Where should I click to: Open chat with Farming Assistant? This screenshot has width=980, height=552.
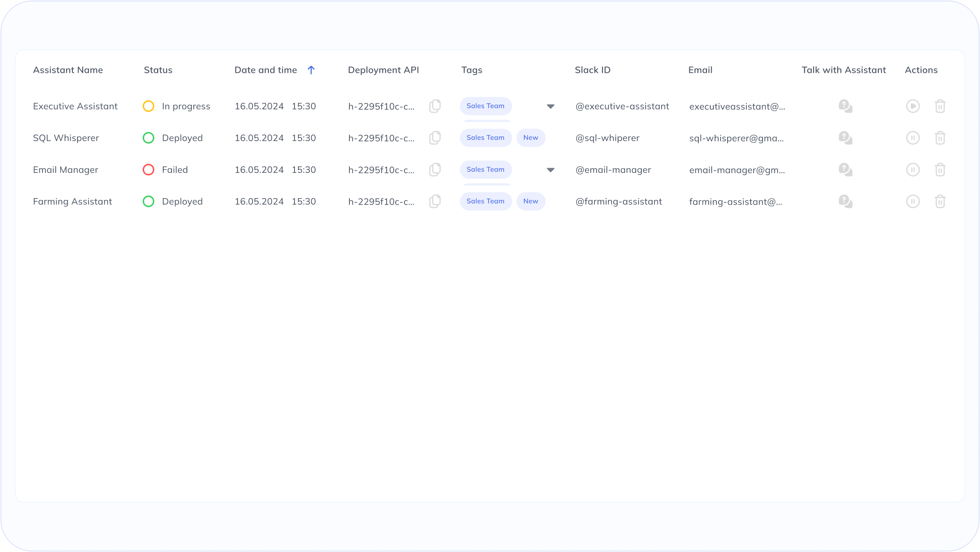coord(845,201)
